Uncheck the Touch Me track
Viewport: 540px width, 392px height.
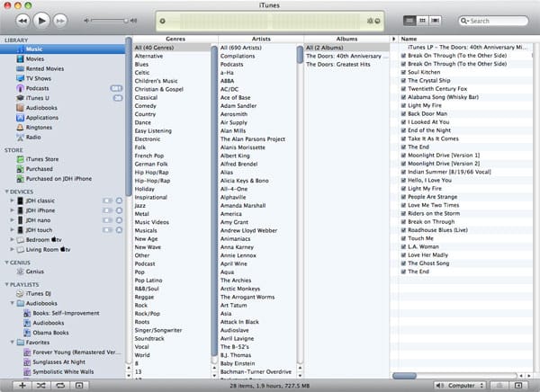click(x=403, y=238)
